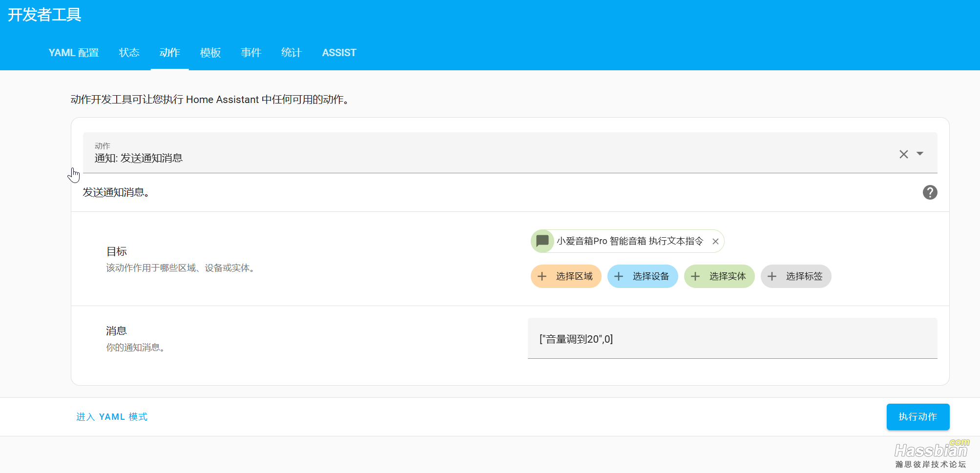Screen dimensions: 980x473
Task: Select the 动作 tab
Action: tap(170, 53)
